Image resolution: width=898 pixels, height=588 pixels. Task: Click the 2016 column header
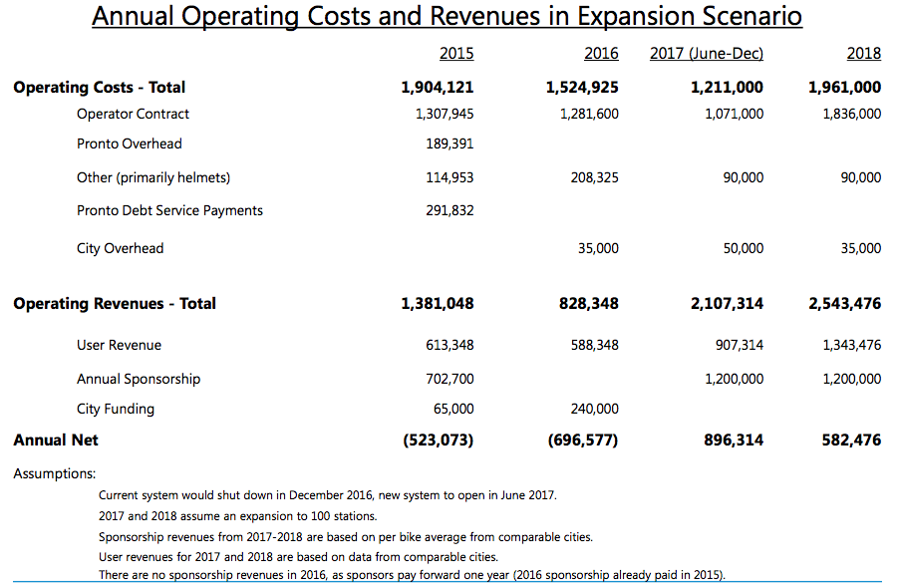602,53
